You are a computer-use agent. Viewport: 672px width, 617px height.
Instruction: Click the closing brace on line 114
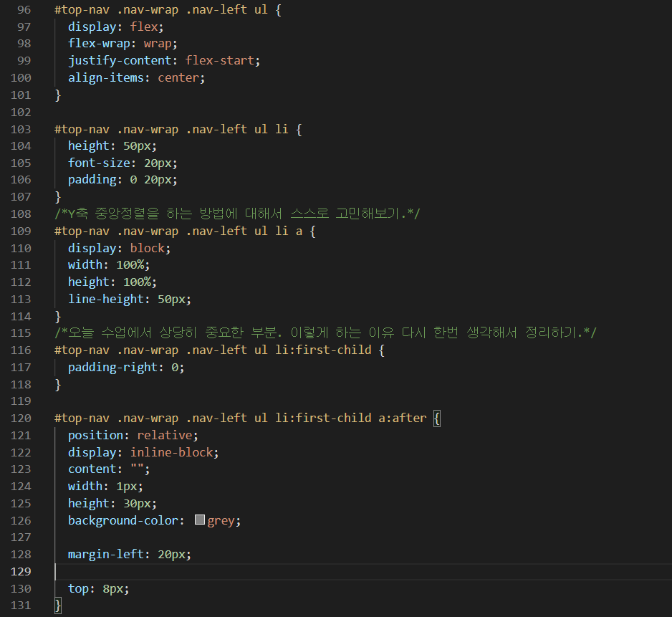[x=58, y=317]
